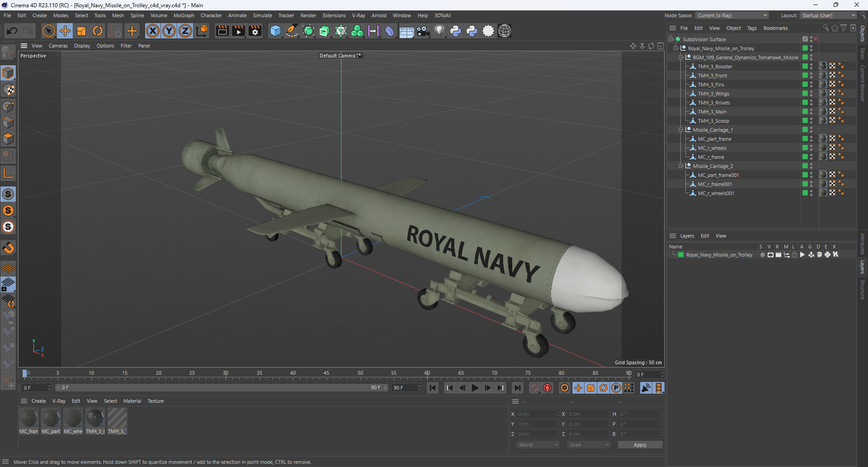Toggle layer lock for Royal_Navy layer
The height and width of the screenshot is (467, 868).
[794, 255]
